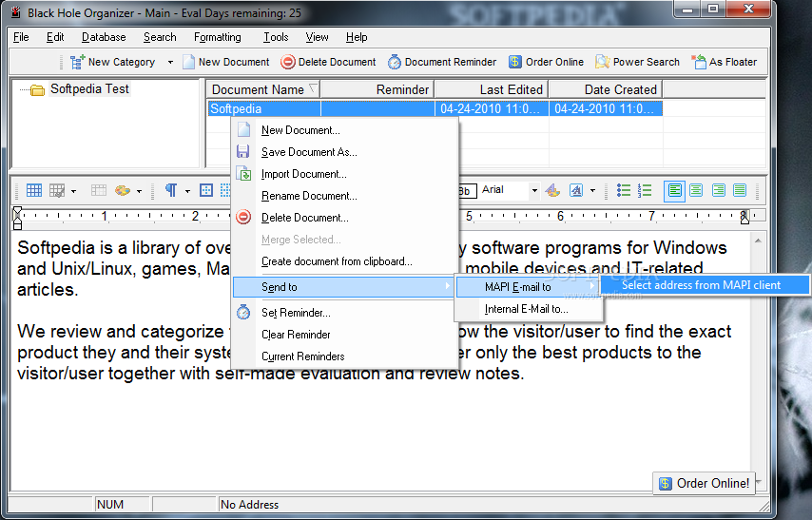Viewport: 812px width, 520px height.
Task: Click Order Online in the toolbar
Action: coord(546,62)
